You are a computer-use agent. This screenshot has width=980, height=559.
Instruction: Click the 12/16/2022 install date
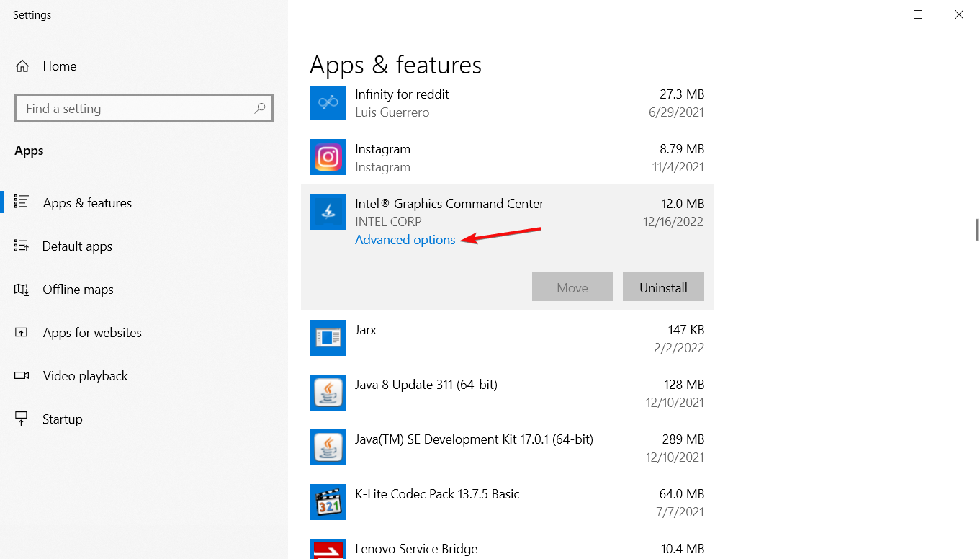(673, 222)
